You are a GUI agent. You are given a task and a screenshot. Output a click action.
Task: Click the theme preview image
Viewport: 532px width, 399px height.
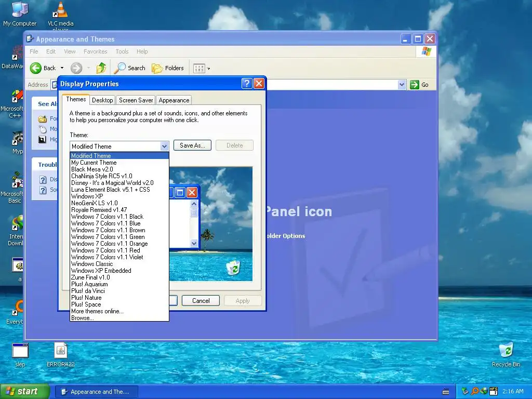211,224
